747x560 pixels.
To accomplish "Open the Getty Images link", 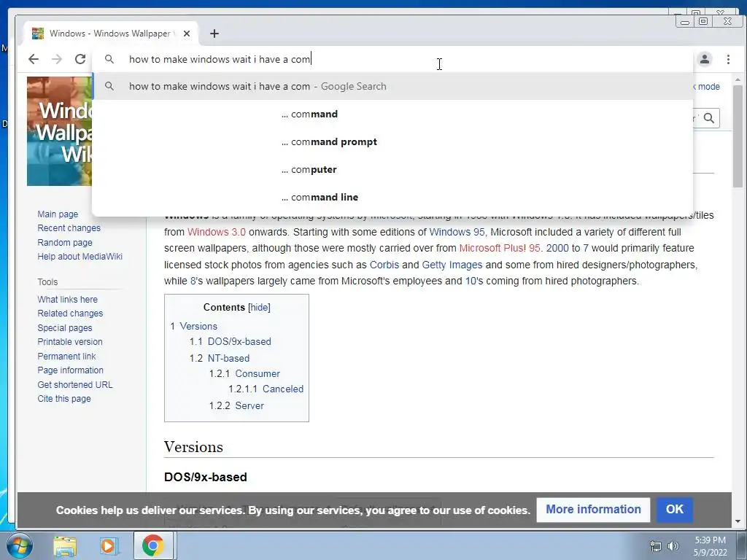I will tap(452, 265).
